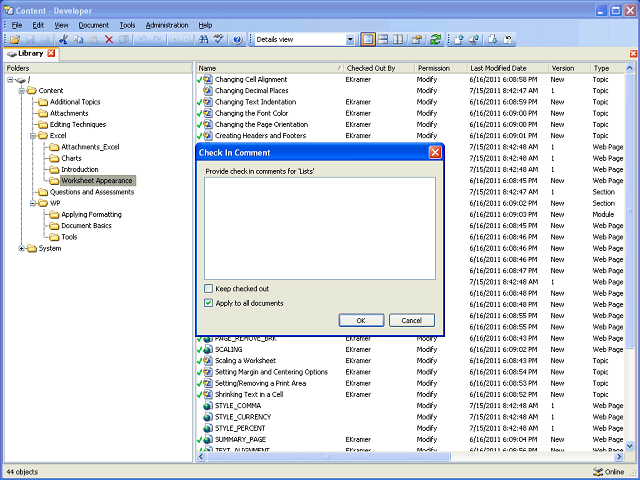Image resolution: width=640 pixels, height=480 pixels.
Task: Select the Additional Topics folder
Action: point(75,102)
